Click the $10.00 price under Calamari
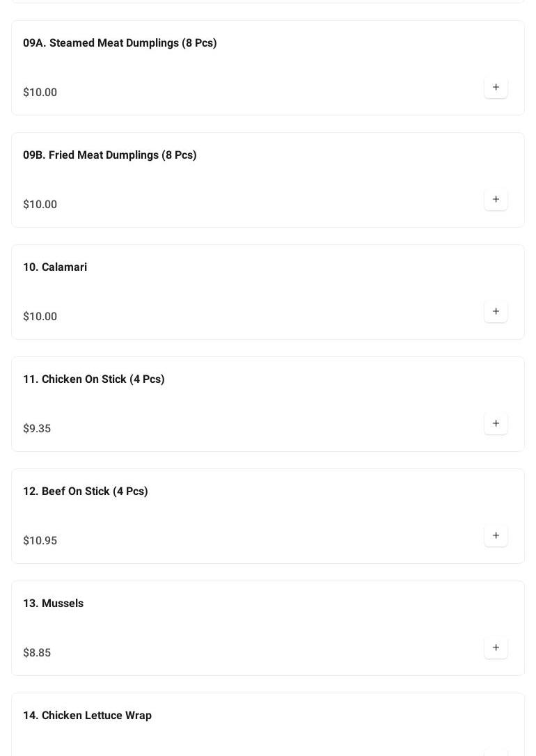This screenshot has height=756, width=536. pyautogui.click(x=40, y=317)
